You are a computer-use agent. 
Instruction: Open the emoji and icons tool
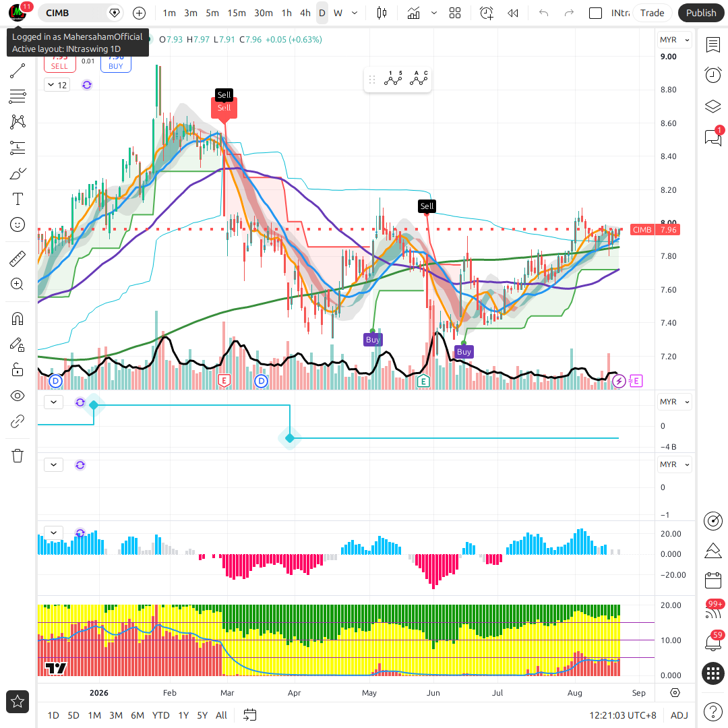click(18, 224)
